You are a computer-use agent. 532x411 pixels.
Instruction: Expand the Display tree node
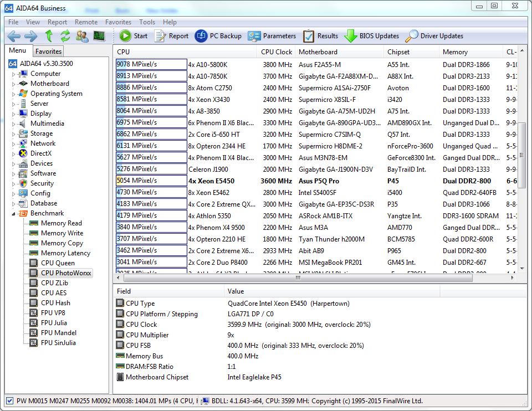13,114
